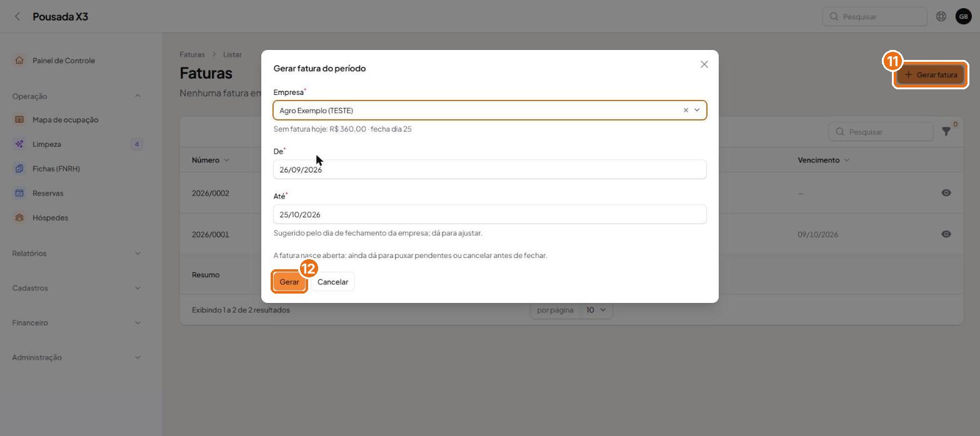Click the Reservas calendar icon

(19, 193)
